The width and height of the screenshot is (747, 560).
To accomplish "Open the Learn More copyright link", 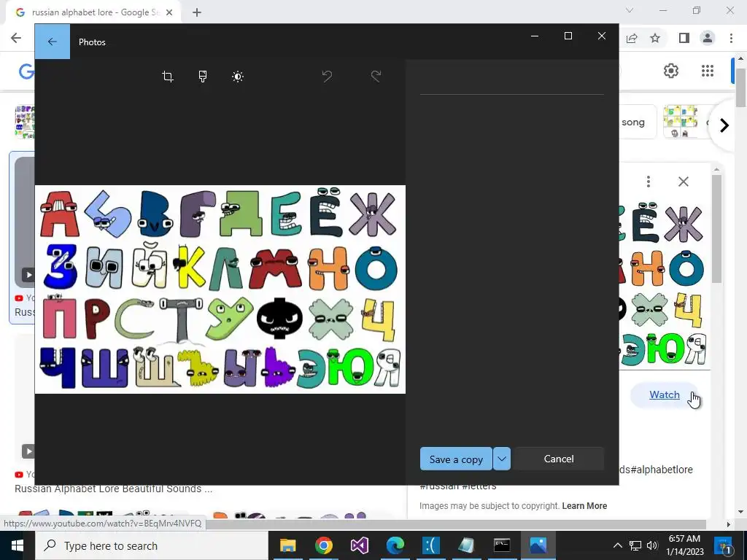I will [584, 506].
